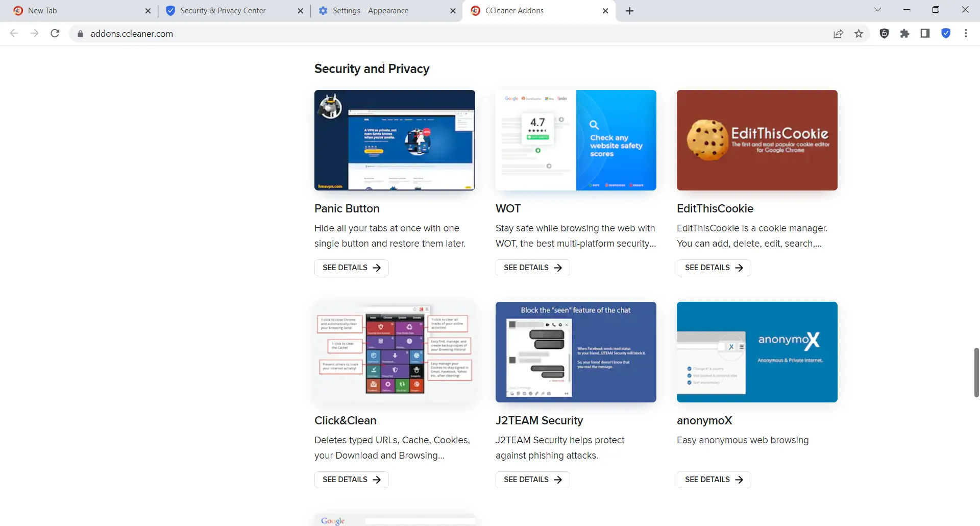This screenshot has height=526, width=980.
Task: Open the Extensions puzzle piece menu
Action: [905, 34]
